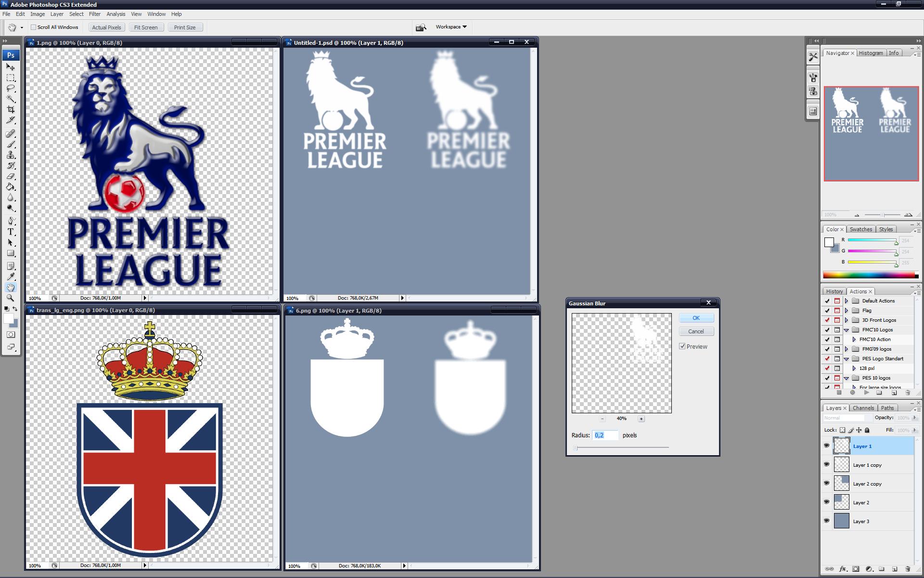Viewport: 924px width, 578px height.
Task: Select the Eyedropper tool
Action: point(11,276)
